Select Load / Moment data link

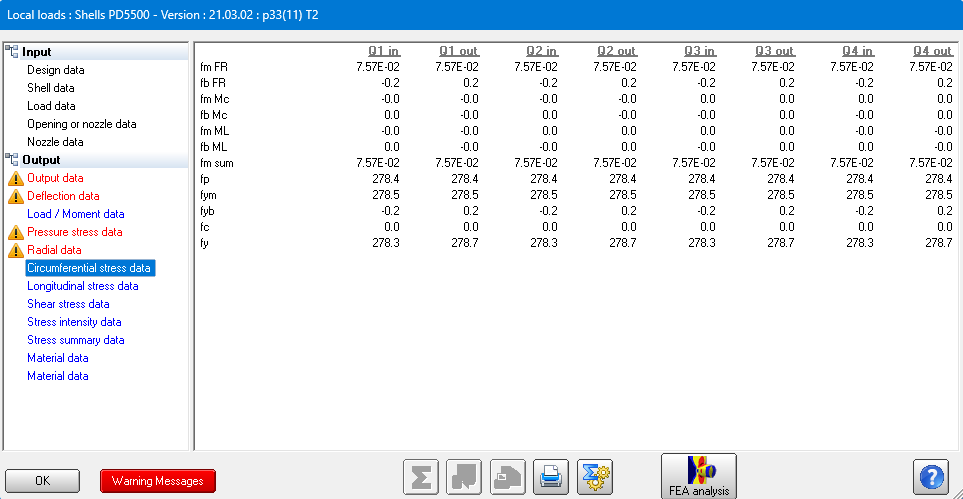click(76, 214)
